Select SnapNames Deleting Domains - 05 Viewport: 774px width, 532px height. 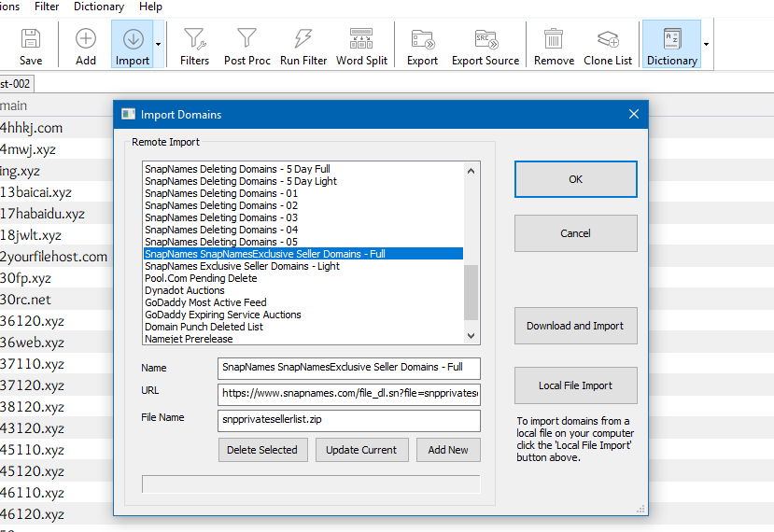(303, 242)
